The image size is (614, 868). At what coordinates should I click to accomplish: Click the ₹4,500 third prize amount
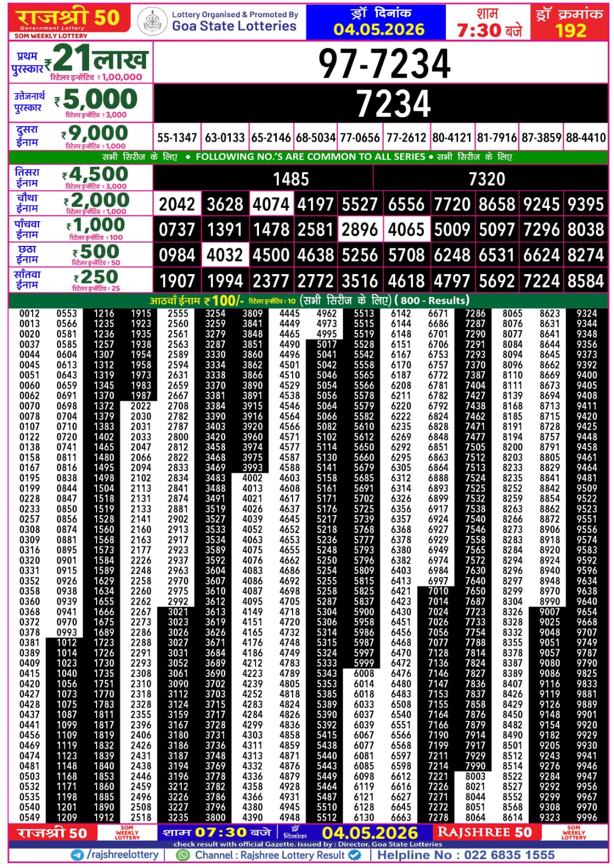[95, 174]
